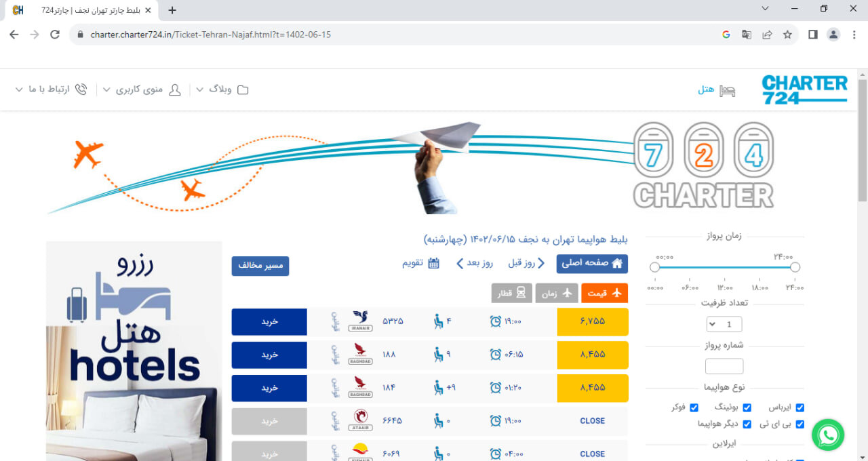The height and width of the screenshot is (461, 868).
Task: Sort flights by قیمت (price) tab
Action: tap(604, 293)
